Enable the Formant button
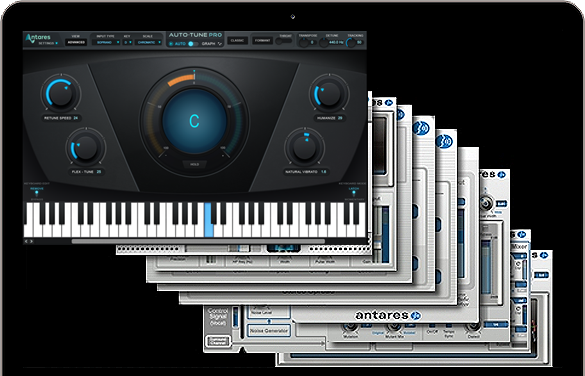585x376 pixels. click(x=262, y=41)
